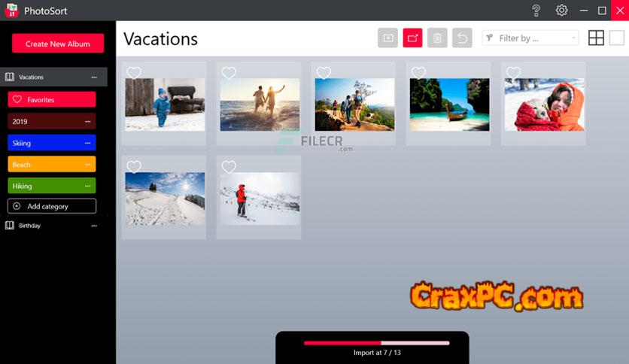Click the plus icon in Add category

click(17, 206)
